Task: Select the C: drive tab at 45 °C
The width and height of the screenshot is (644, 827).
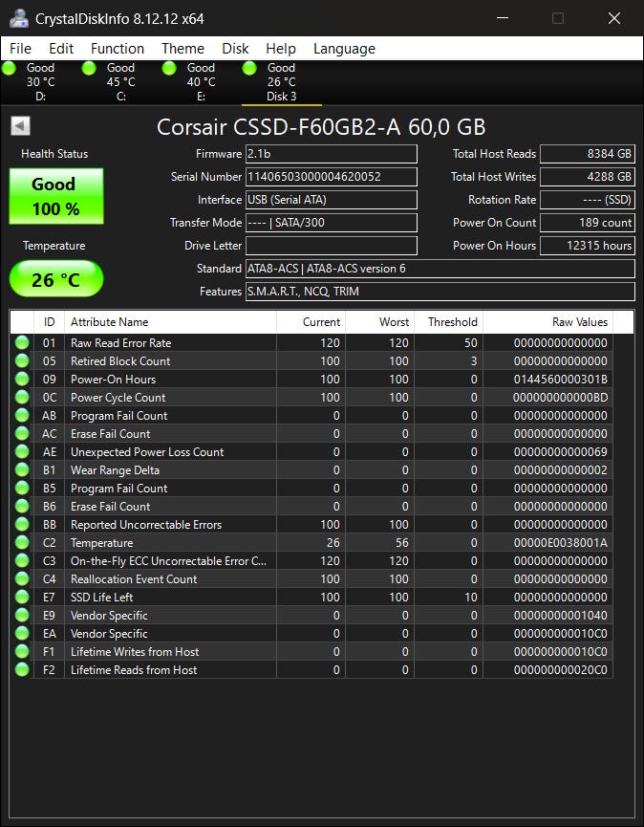Action: click(x=120, y=82)
